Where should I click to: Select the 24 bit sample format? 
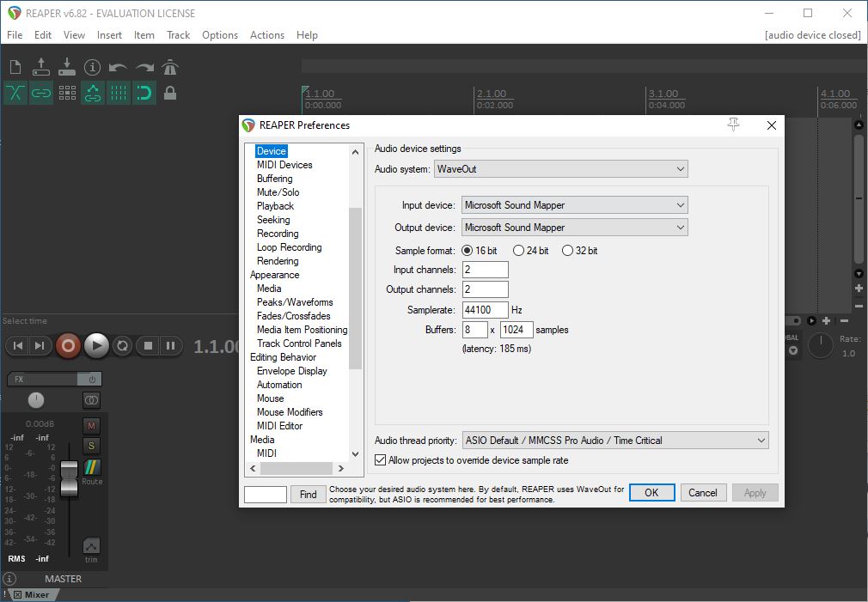(531, 251)
